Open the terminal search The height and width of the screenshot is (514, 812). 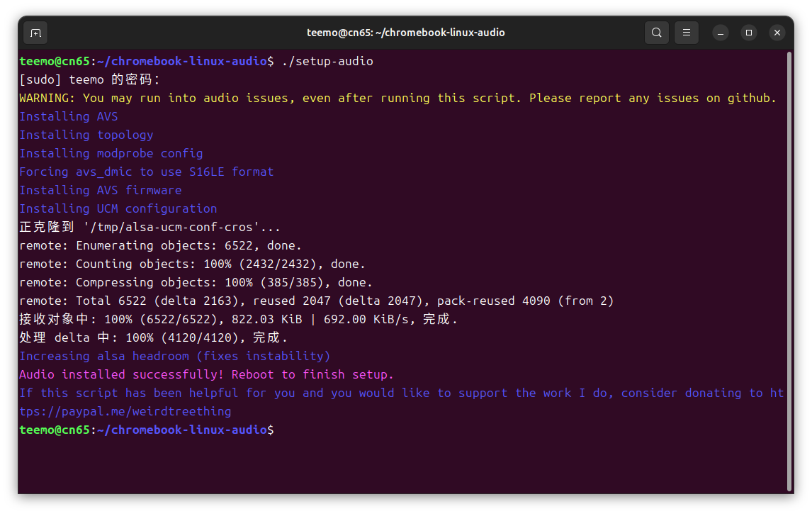pos(656,33)
